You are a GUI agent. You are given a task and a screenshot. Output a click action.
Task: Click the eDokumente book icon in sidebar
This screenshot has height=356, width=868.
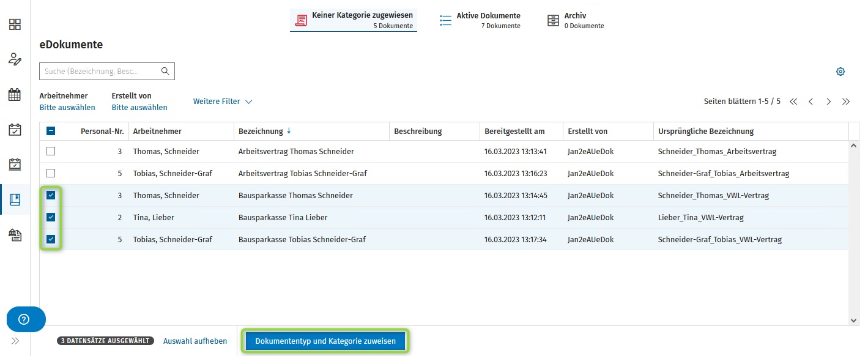coord(15,199)
